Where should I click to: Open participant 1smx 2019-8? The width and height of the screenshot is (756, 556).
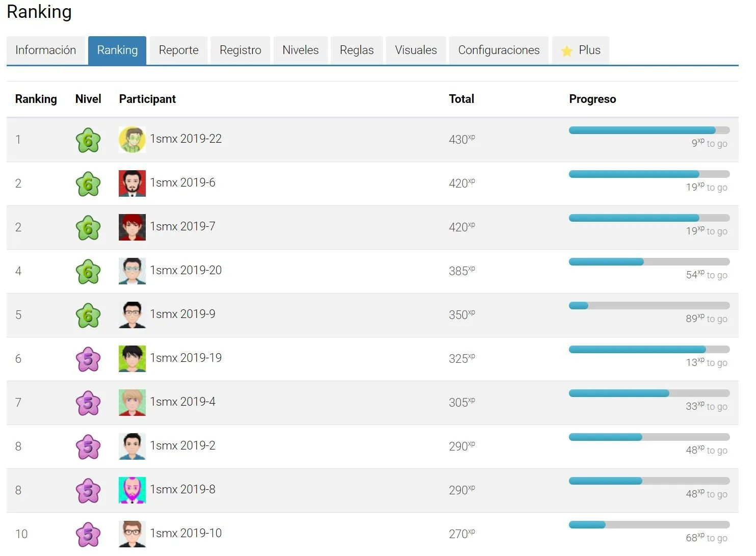183,489
